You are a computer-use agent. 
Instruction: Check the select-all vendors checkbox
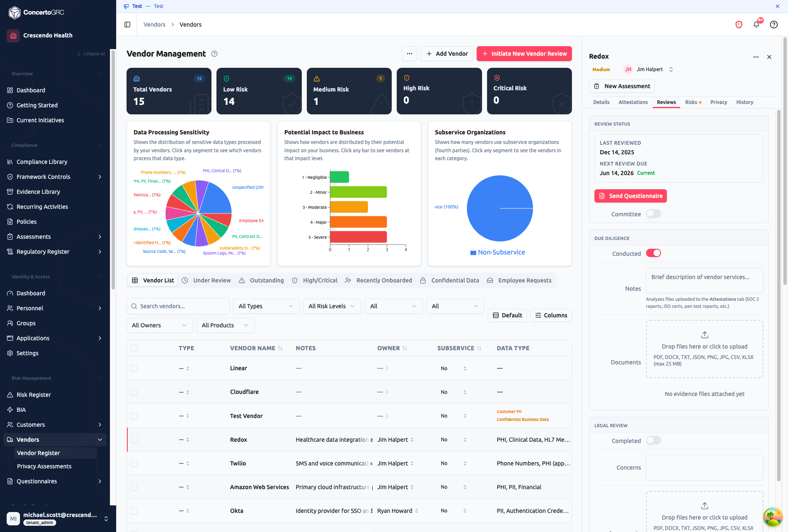coord(134,348)
